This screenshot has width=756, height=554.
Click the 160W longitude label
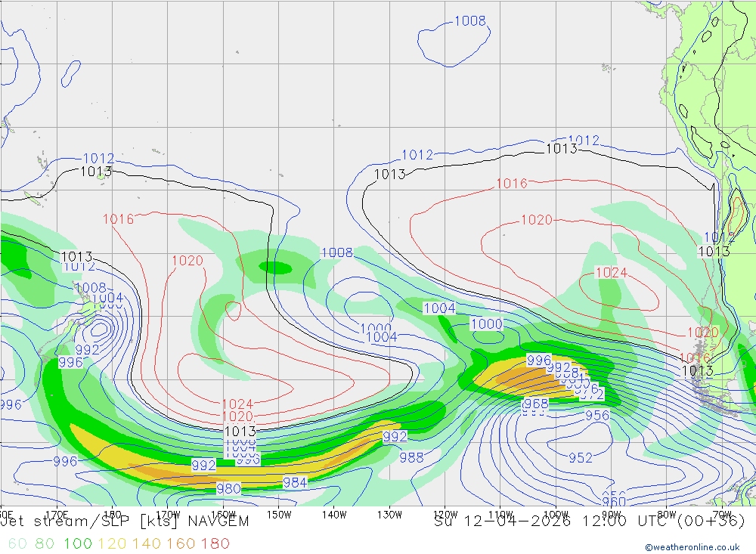coord(223,515)
